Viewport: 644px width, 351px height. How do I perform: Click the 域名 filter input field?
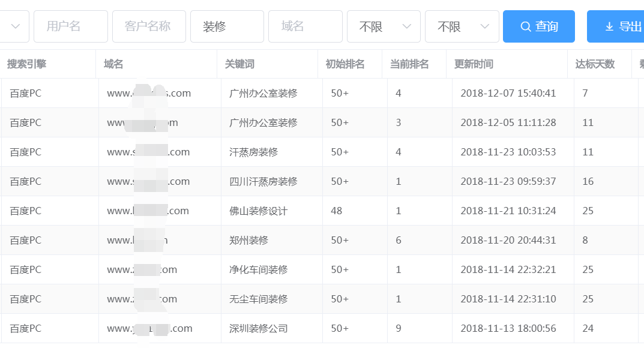pos(304,26)
